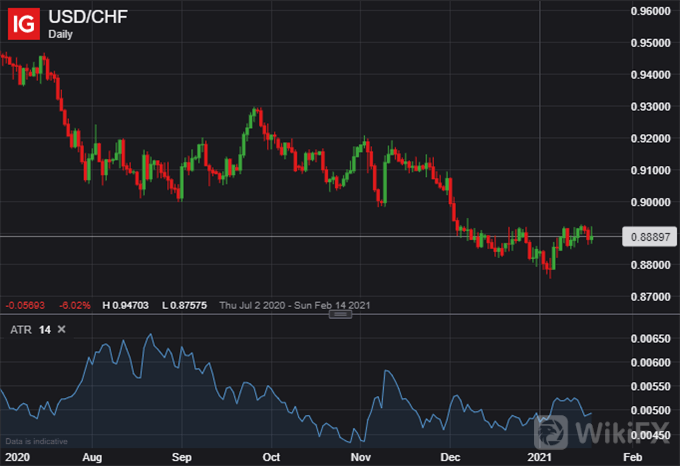Click the Feb label on time axis
Viewport: 680px width, 466px height.
[630, 455]
